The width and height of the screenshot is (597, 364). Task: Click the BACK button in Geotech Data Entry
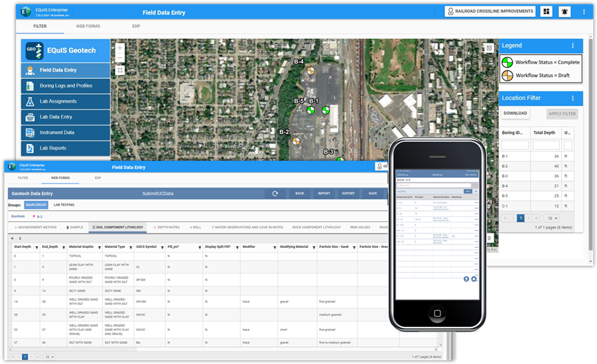pos(300,194)
